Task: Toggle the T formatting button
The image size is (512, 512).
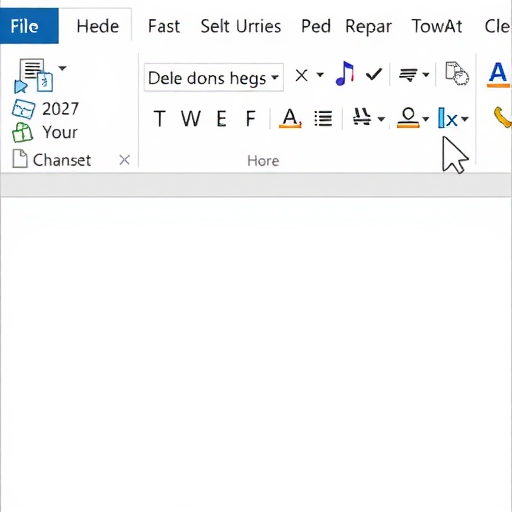Action: 160,119
